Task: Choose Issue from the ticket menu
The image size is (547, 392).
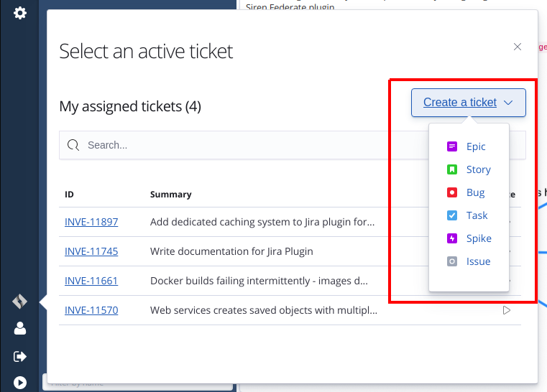Action: (x=478, y=261)
